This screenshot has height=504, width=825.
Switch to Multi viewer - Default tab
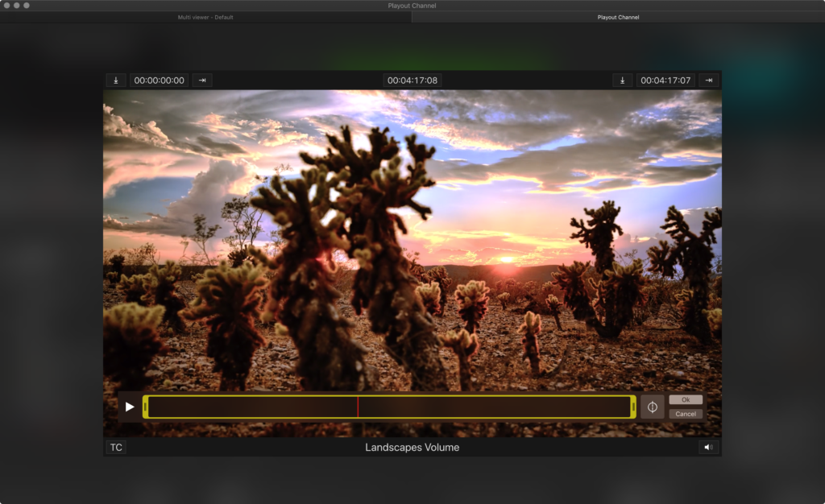[x=205, y=18]
